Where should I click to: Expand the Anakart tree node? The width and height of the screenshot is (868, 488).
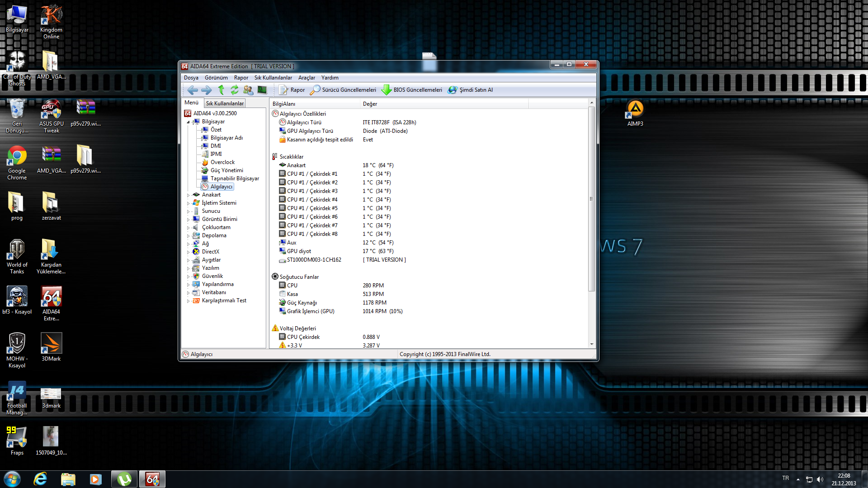pyautogui.click(x=189, y=195)
